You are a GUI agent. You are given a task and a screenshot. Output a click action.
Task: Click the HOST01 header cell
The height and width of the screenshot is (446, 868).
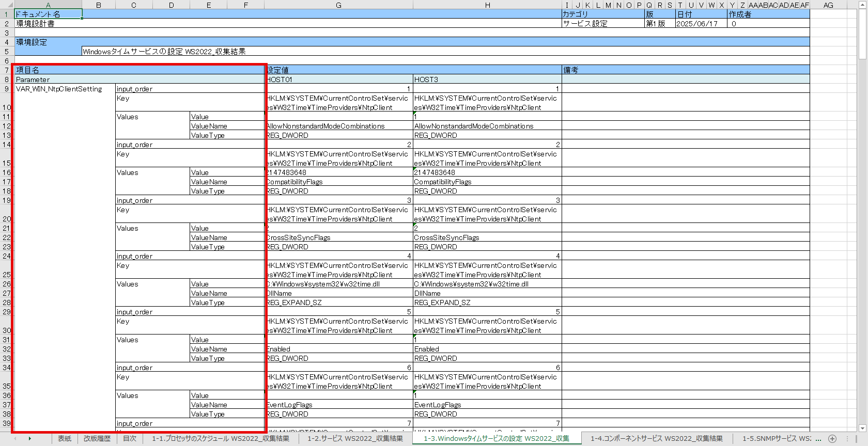tap(338, 79)
